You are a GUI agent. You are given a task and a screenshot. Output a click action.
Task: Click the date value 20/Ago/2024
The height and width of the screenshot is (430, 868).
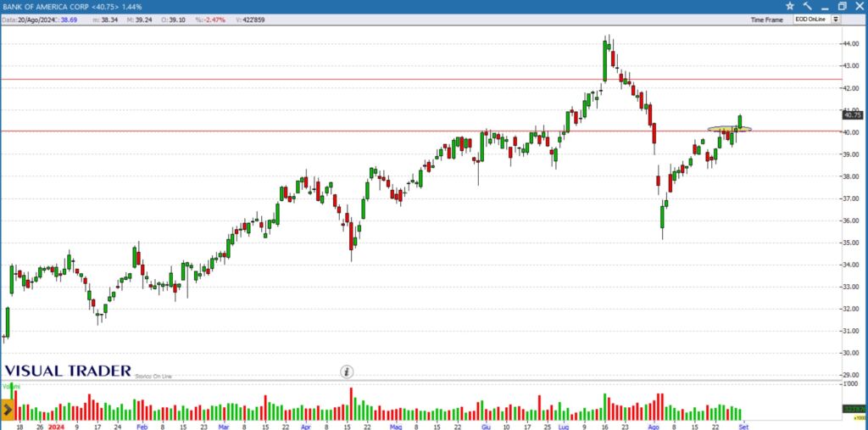37,20
